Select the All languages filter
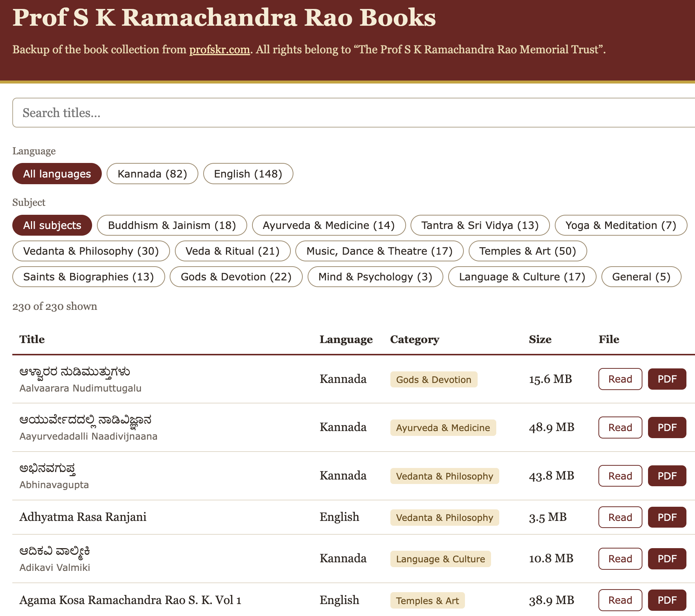The height and width of the screenshot is (616, 695). 57,174
